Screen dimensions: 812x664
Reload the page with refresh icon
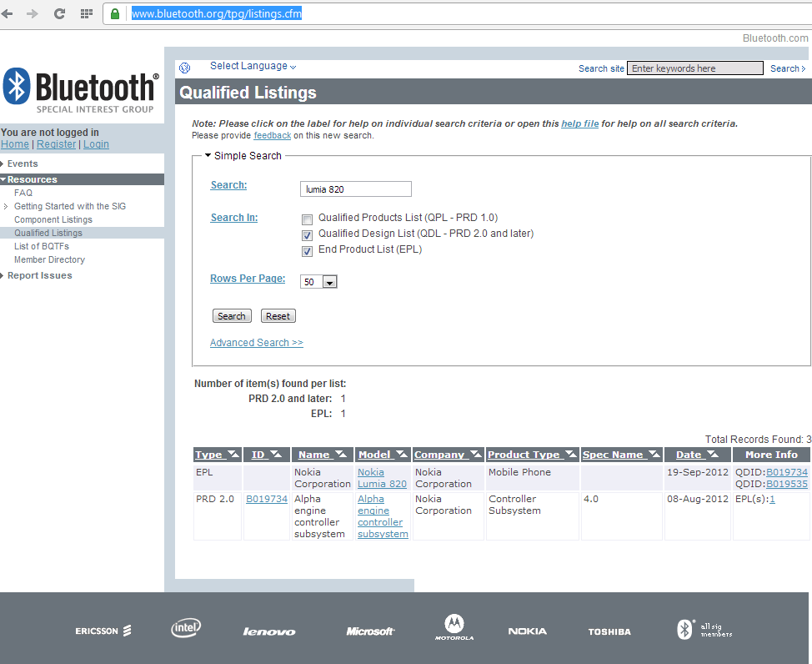click(59, 13)
